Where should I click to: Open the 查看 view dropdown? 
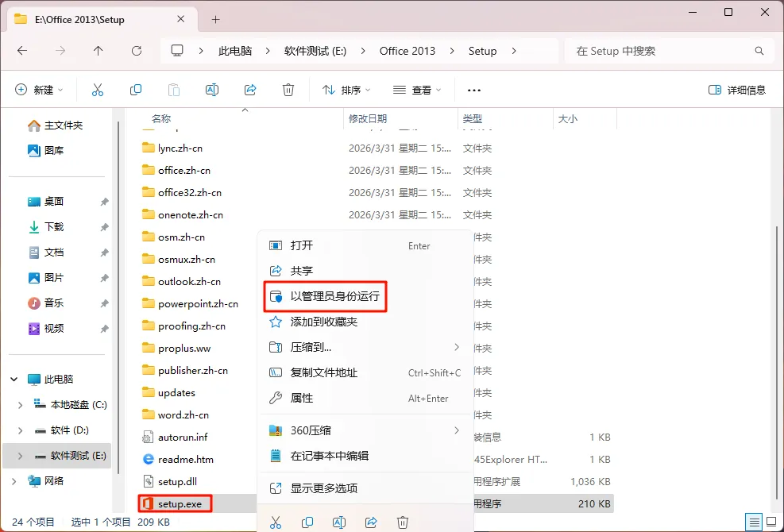click(x=417, y=90)
